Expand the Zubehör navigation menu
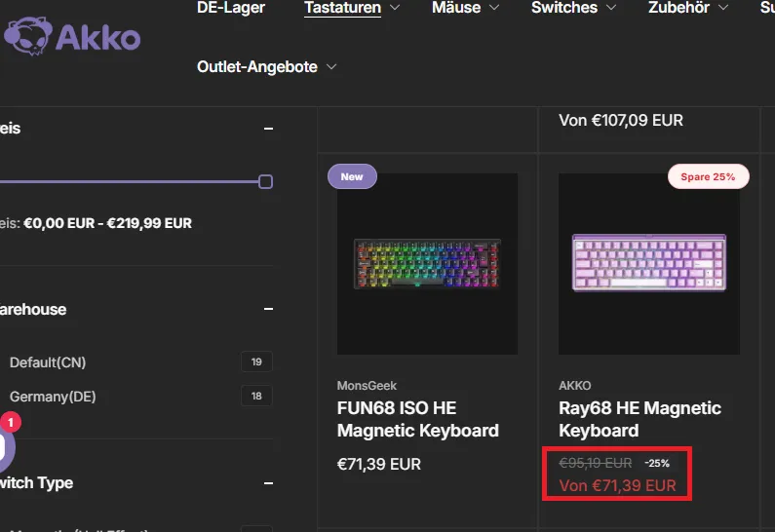 coord(688,8)
